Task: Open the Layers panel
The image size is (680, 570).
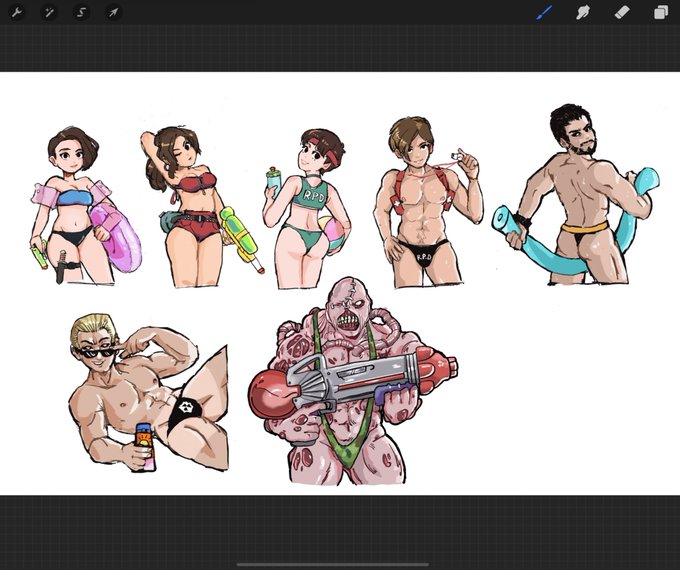Action: pyautogui.click(x=661, y=12)
